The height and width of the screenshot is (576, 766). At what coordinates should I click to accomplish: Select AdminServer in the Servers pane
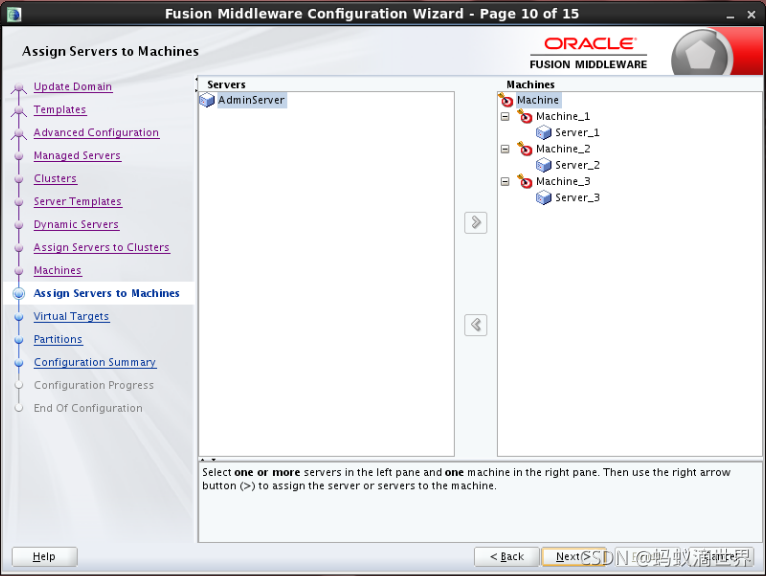pos(251,100)
